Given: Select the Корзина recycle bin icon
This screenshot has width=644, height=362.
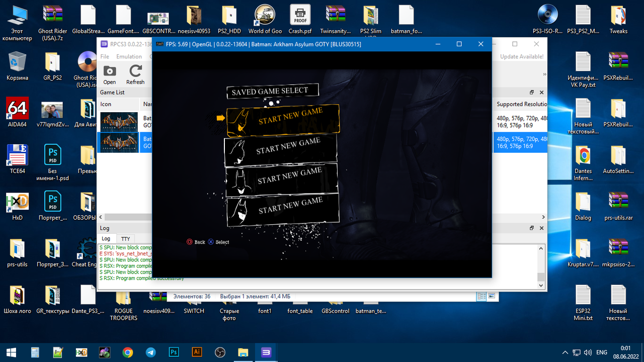Looking at the screenshot, I should tap(17, 66).
